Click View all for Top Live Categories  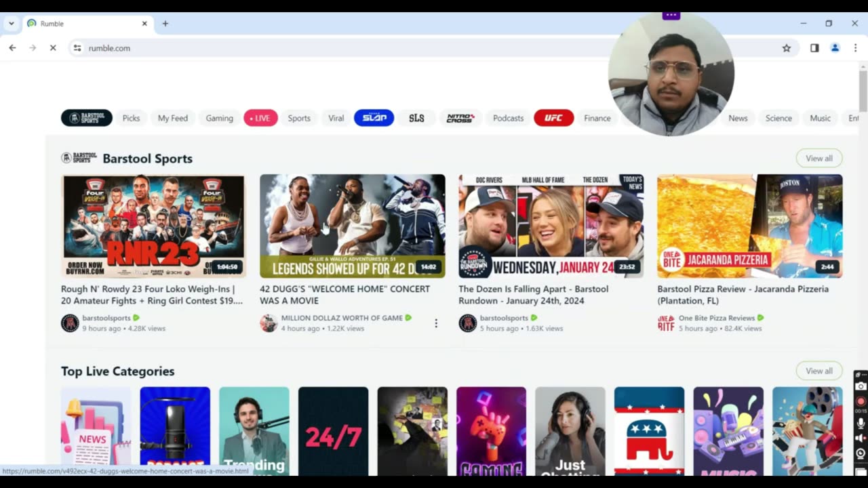click(819, 371)
